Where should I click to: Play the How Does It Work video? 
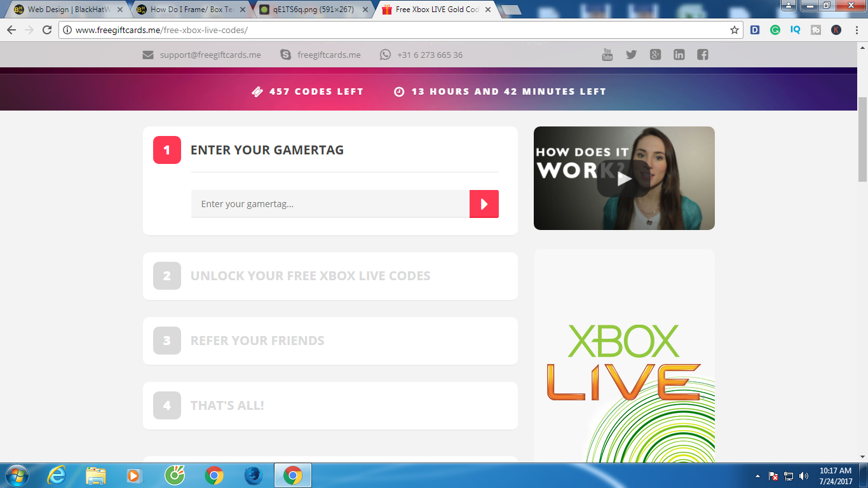pos(624,179)
